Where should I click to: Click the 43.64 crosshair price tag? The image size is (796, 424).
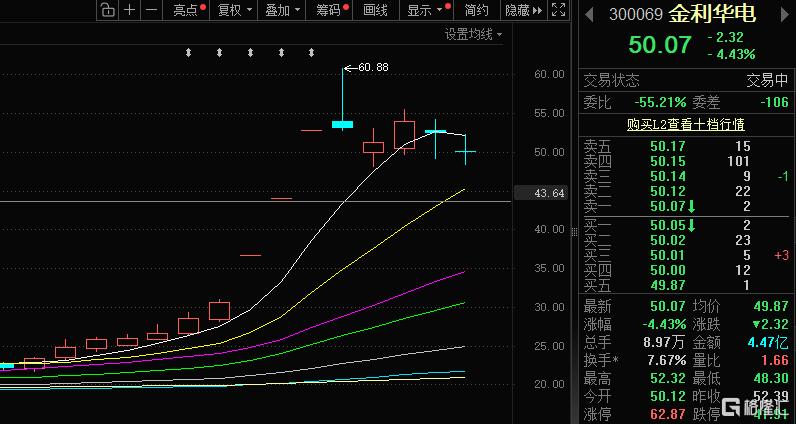[542, 193]
